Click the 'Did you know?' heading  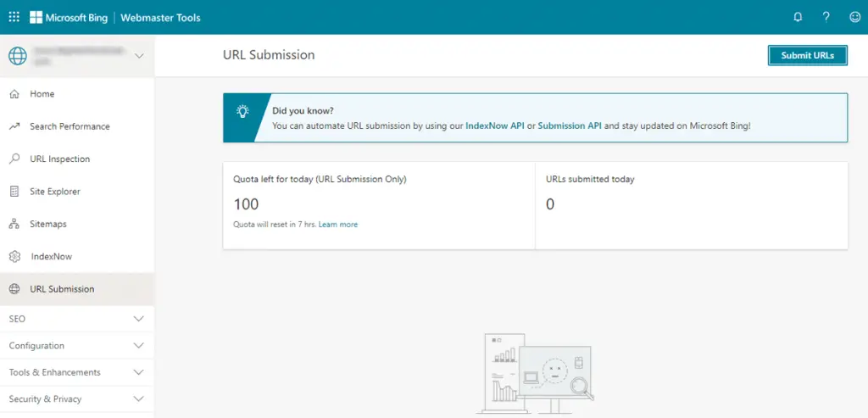pyautogui.click(x=303, y=111)
